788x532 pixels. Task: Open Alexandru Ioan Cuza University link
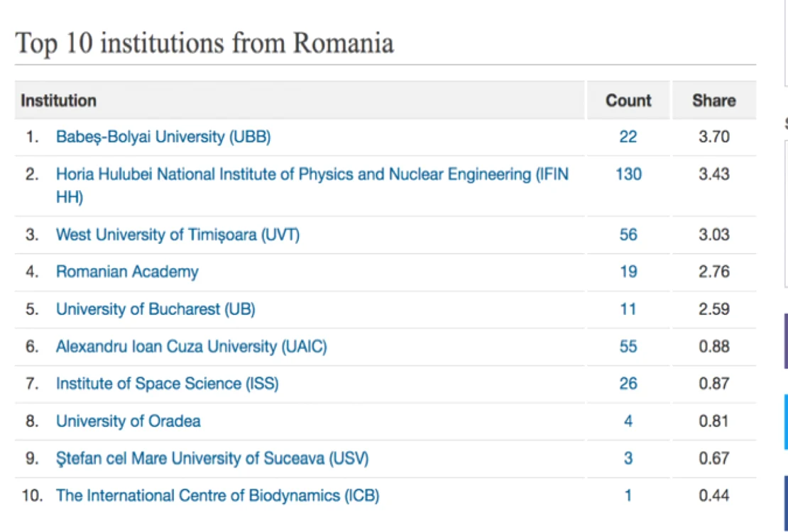(192, 347)
